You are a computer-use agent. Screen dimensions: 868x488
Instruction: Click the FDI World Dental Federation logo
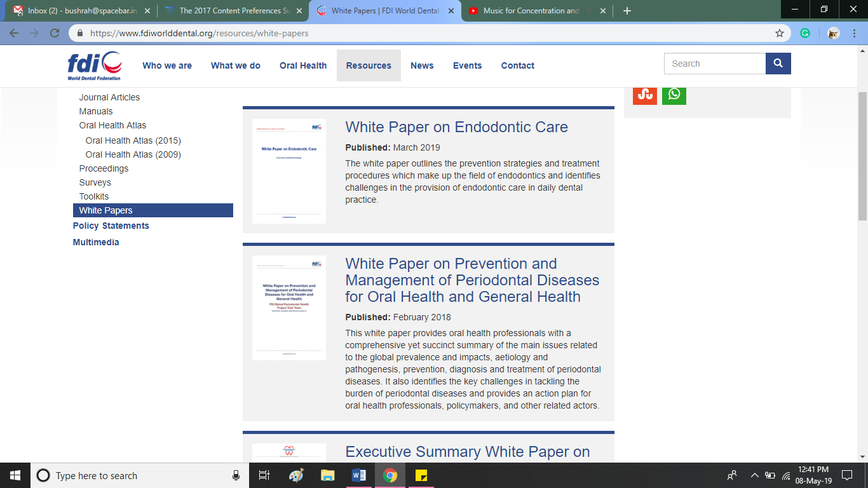point(95,65)
